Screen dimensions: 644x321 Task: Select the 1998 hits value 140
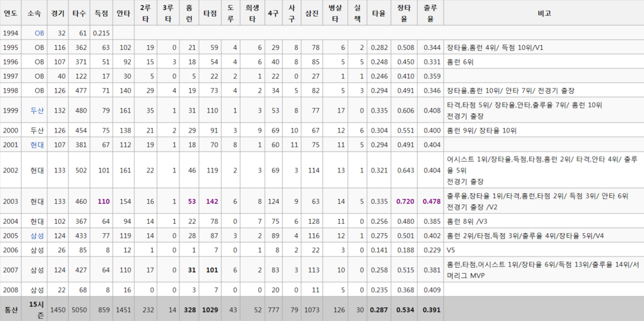click(125, 91)
